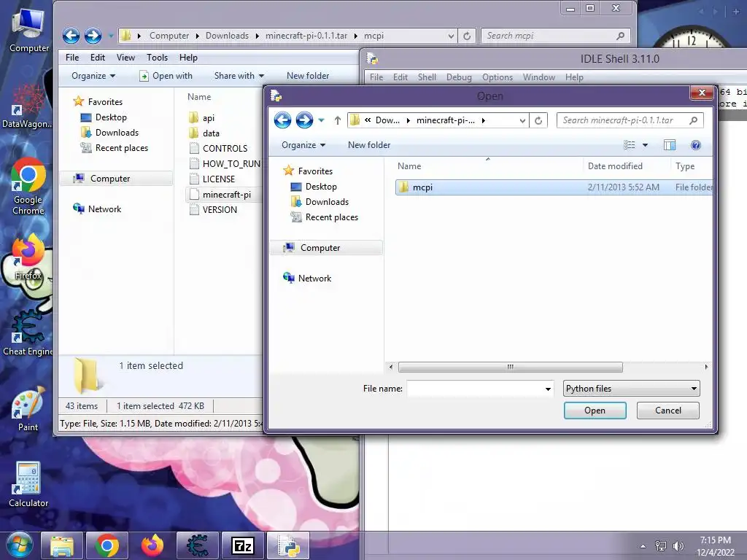This screenshot has width=747, height=560.
Task: Click Open with in Explorer toolbar
Action: coord(166,76)
